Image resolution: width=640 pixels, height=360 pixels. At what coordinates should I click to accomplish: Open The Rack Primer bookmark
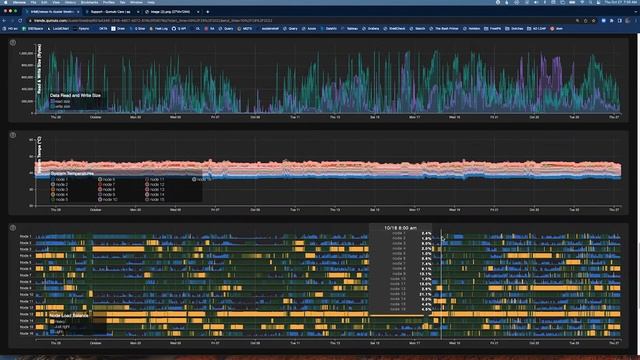pos(444,29)
